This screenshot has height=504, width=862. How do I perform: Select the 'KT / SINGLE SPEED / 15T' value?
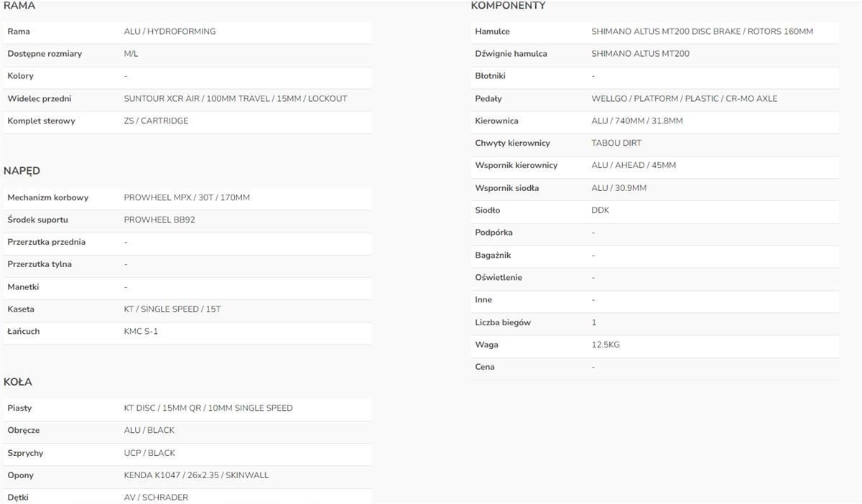pos(172,309)
